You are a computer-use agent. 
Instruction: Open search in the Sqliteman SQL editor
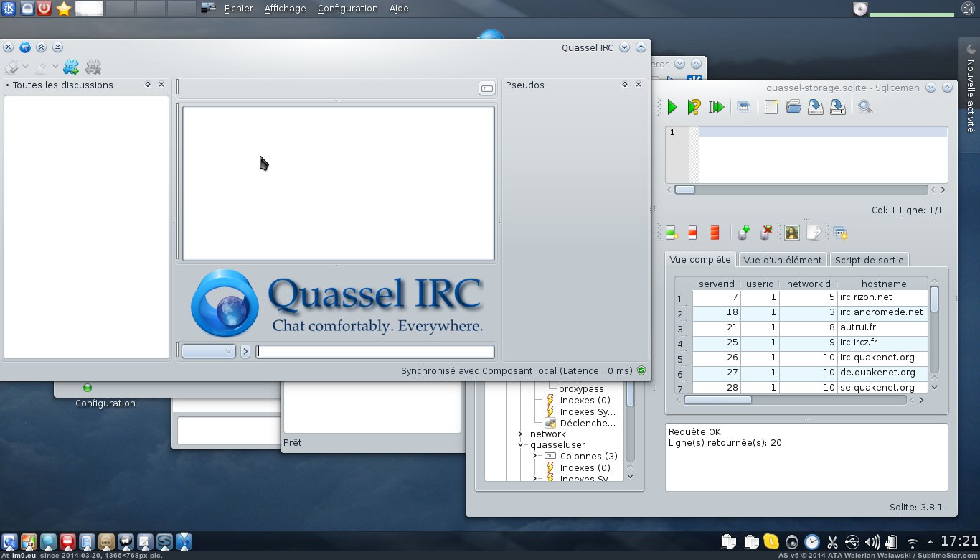[x=865, y=107]
